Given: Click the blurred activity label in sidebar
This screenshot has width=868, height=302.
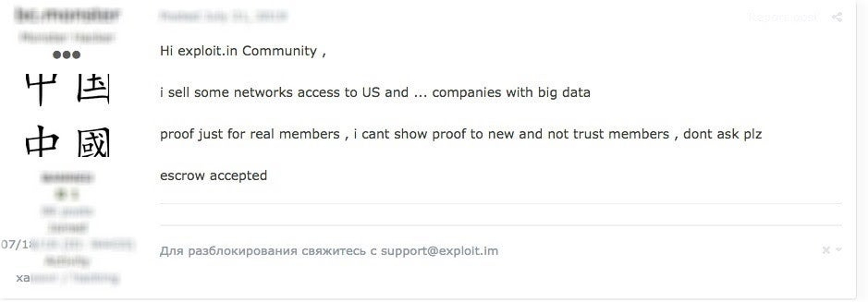Looking at the screenshot, I should click(x=67, y=261).
